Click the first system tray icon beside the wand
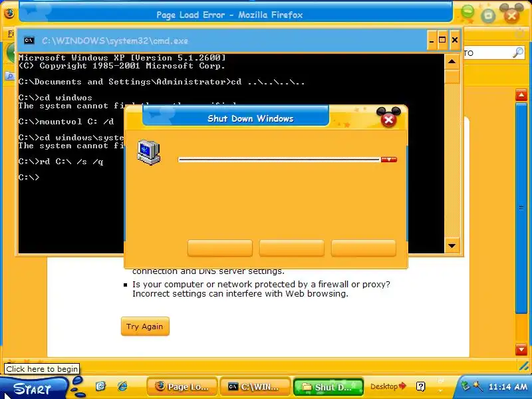This screenshot has height=399, width=532. (x=466, y=386)
